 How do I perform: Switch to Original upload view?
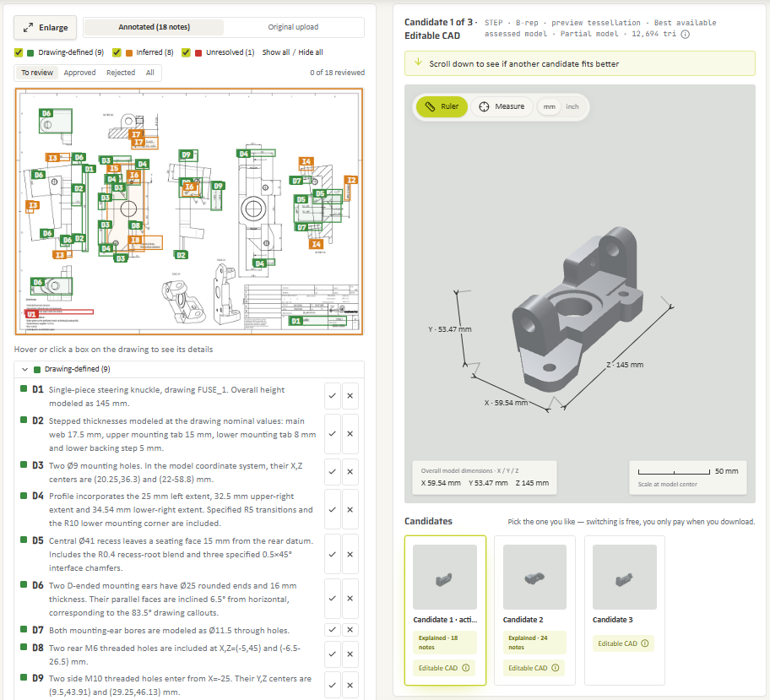(293, 27)
